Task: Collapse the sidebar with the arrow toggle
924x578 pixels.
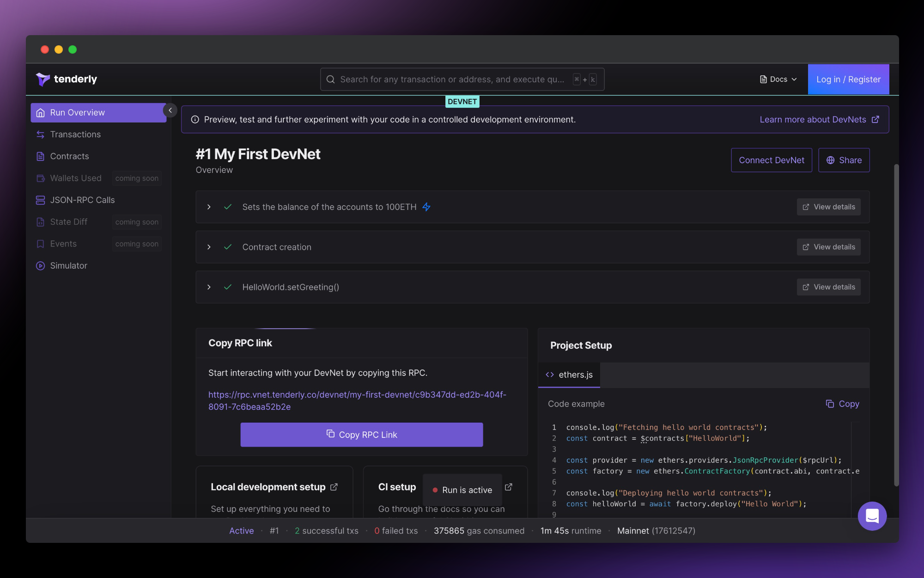Action: pyautogui.click(x=170, y=111)
